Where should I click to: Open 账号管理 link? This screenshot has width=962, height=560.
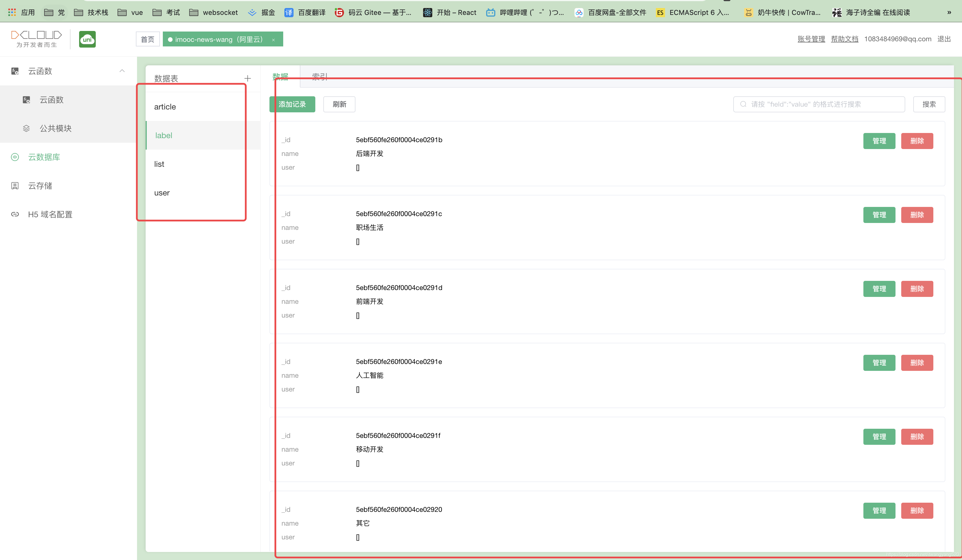[811, 39]
